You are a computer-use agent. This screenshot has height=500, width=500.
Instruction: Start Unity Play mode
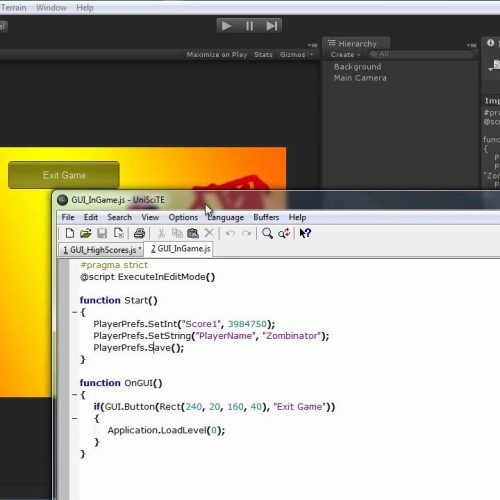pos(227,26)
